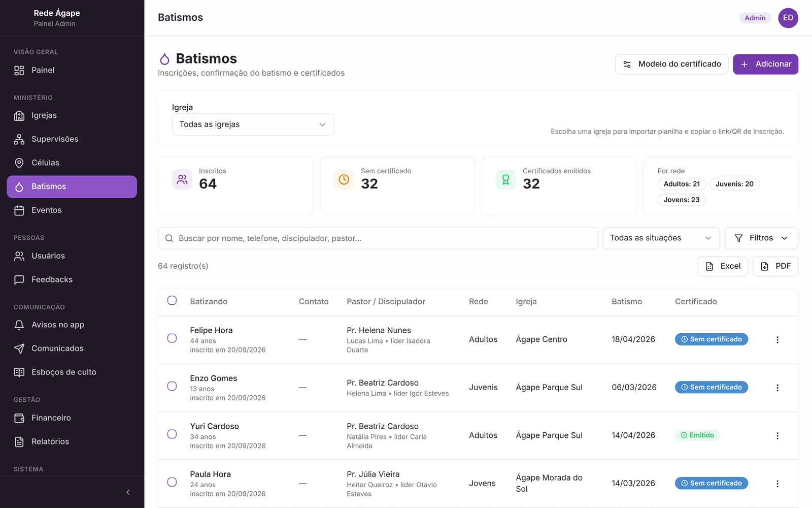This screenshot has width=812, height=508.
Task: Go to Batismos in the sidebar
Action: coord(72,187)
